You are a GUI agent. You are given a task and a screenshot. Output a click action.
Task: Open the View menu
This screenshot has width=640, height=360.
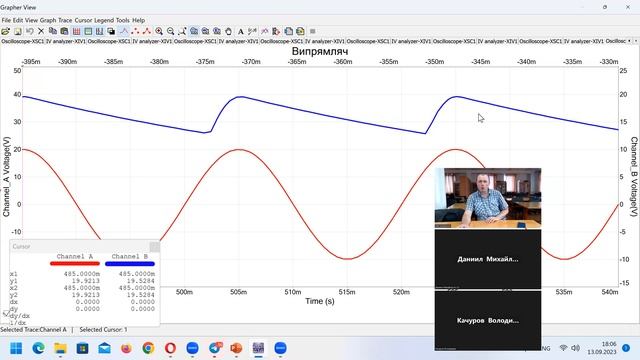coord(31,20)
